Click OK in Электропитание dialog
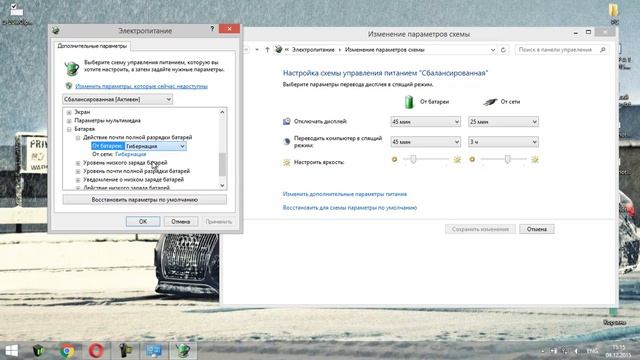Image resolution: width=640 pixels, height=360 pixels. click(x=143, y=222)
